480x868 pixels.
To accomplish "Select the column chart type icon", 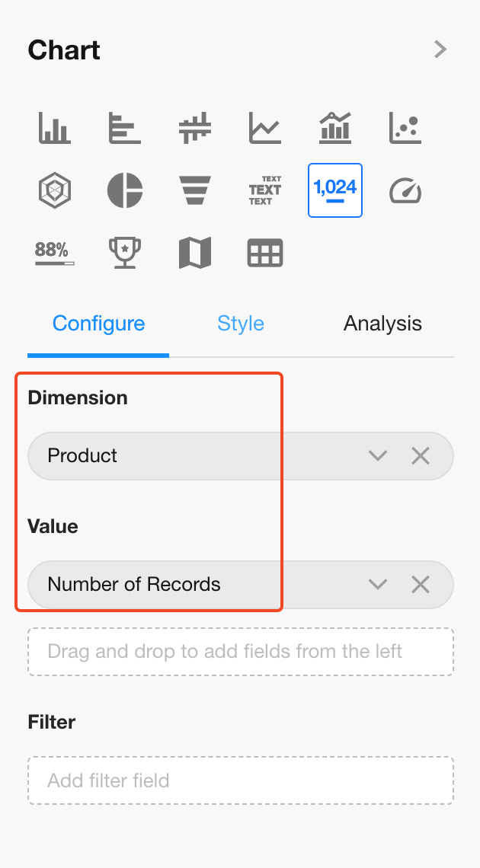I will click(x=55, y=128).
